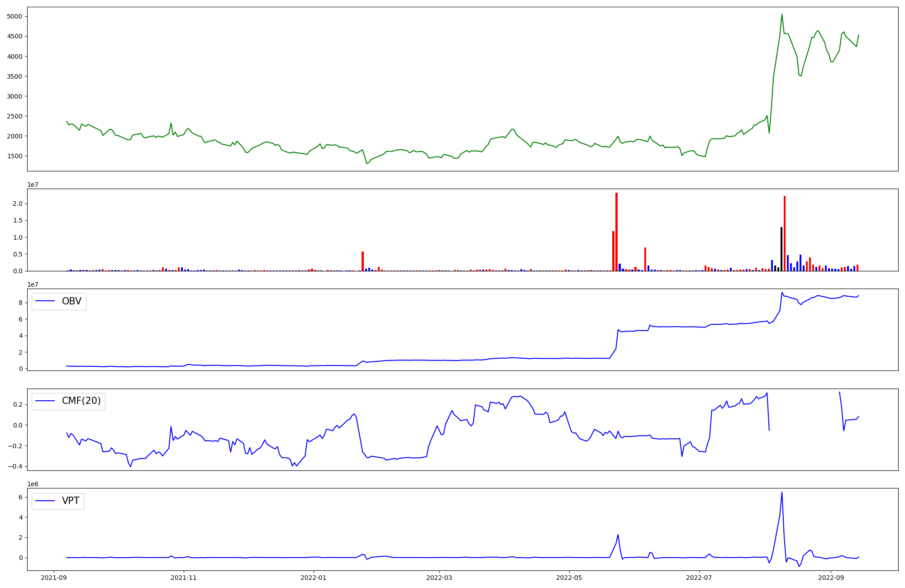Click the 5000 tick on price axis
This screenshot has width=905, height=588.
pyautogui.click(x=15, y=17)
